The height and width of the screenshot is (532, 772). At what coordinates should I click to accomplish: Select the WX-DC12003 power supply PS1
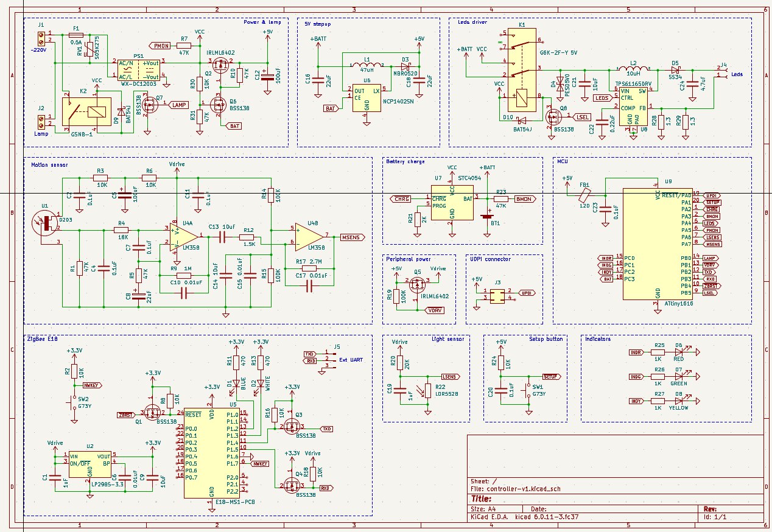[x=139, y=69]
